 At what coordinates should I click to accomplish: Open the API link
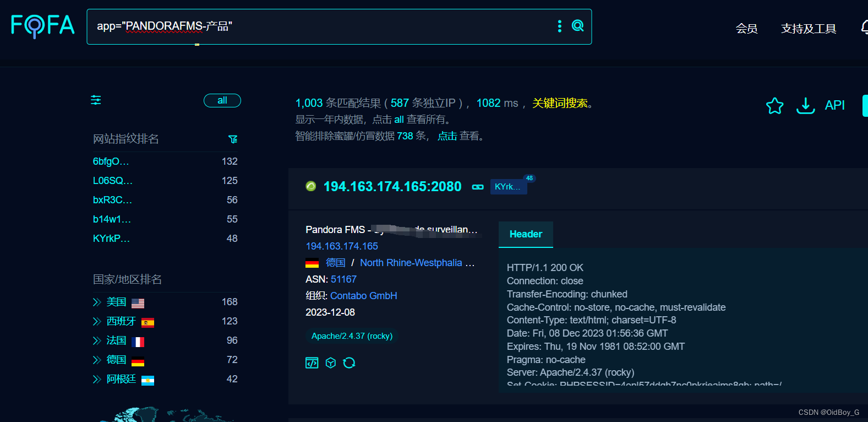834,105
